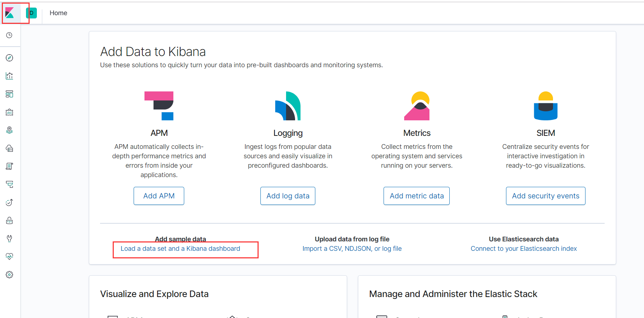Viewport: 644px width, 318px height.
Task: Open Load a data set and Kibana dashboard link
Action: click(x=180, y=249)
